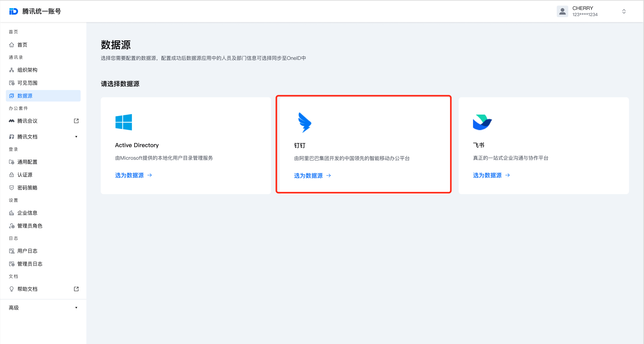644x344 pixels.
Task: Click the 钉钉 DingTalk logo
Action: [304, 122]
